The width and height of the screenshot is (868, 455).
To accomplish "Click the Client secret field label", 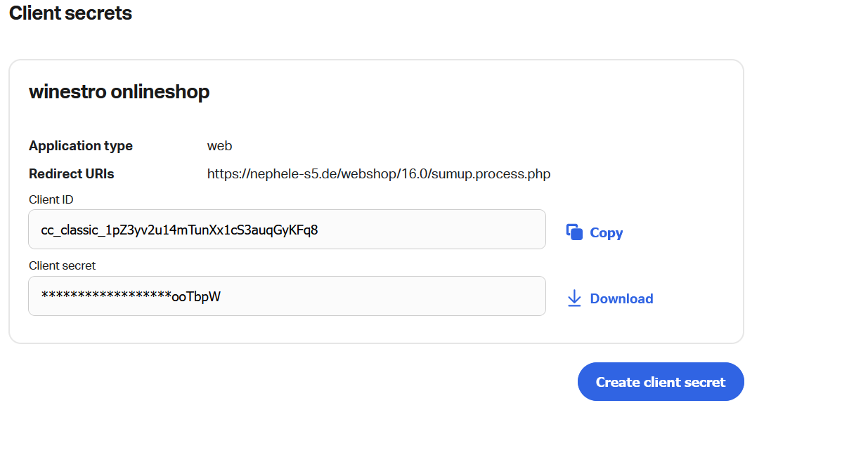I will (x=62, y=266).
